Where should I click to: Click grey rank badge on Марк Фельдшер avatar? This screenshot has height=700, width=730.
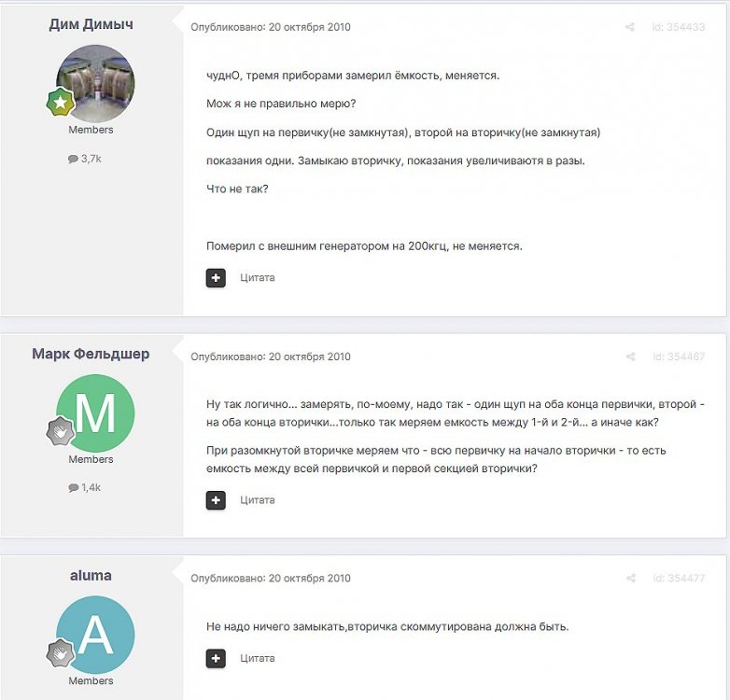click(60, 431)
